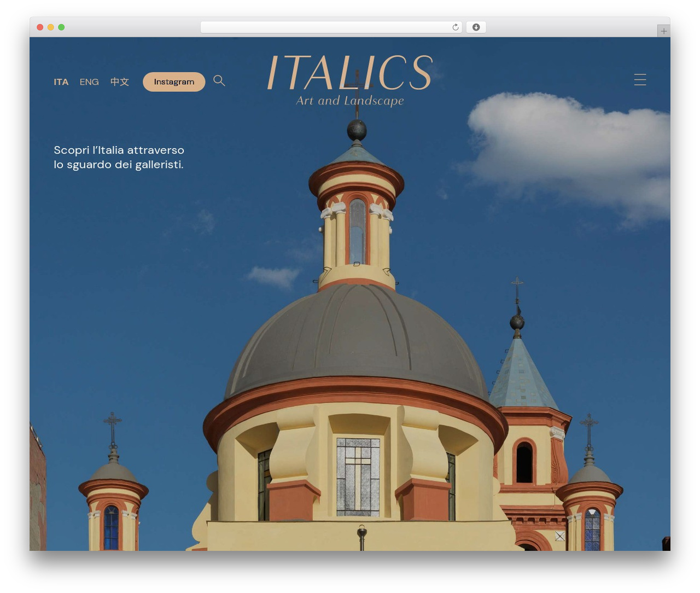Click the 'Scopri l'Italia attraverso' headline text

click(119, 150)
